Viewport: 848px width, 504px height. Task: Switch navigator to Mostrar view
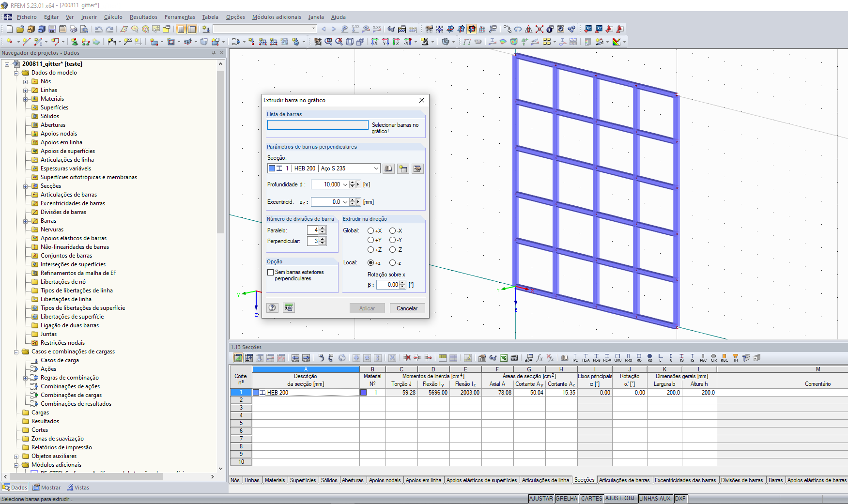tap(47, 488)
